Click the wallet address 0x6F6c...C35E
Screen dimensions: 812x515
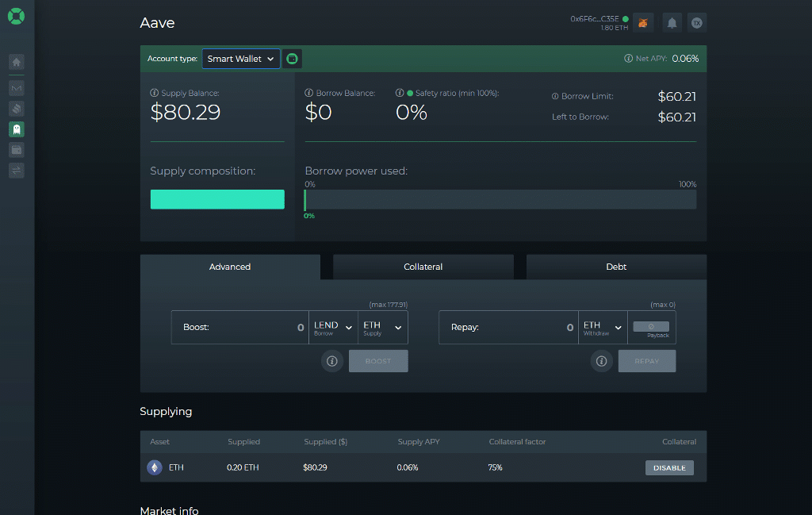click(x=595, y=19)
